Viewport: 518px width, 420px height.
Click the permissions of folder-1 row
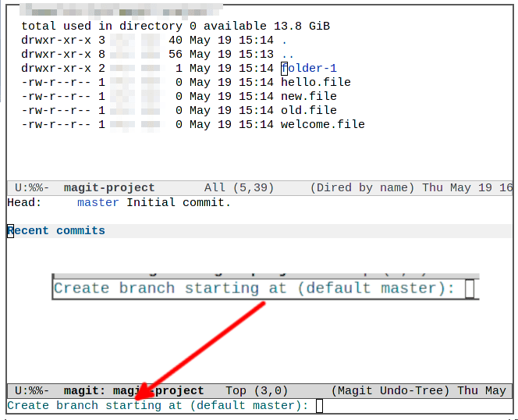[x=56, y=68]
